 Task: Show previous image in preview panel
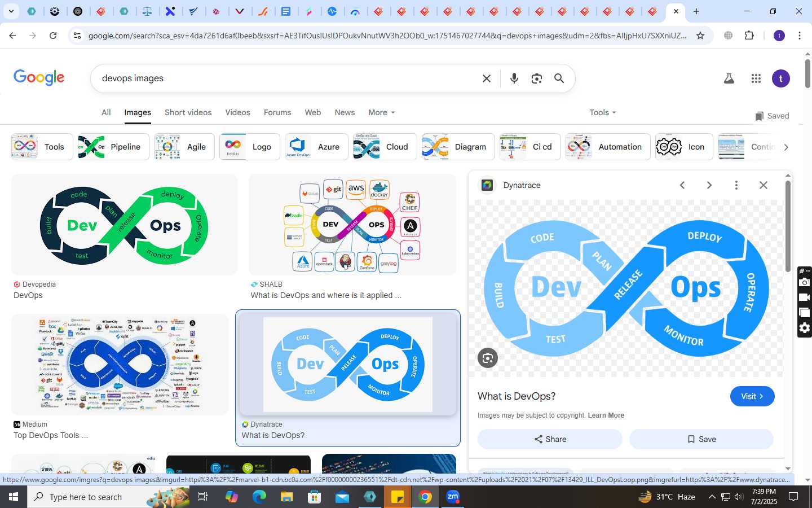pyautogui.click(x=682, y=185)
